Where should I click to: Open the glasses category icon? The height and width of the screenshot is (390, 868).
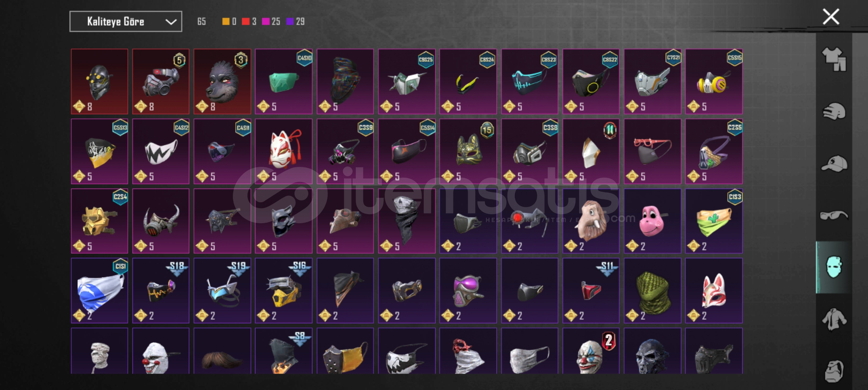[x=834, y=216]
